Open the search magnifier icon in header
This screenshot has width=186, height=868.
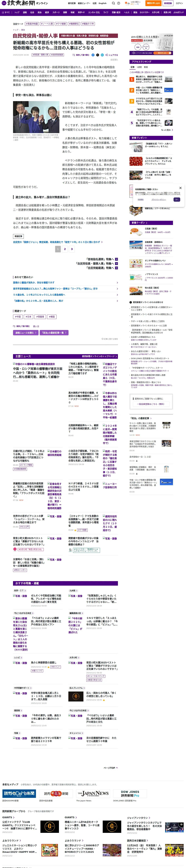click(114, 3)
